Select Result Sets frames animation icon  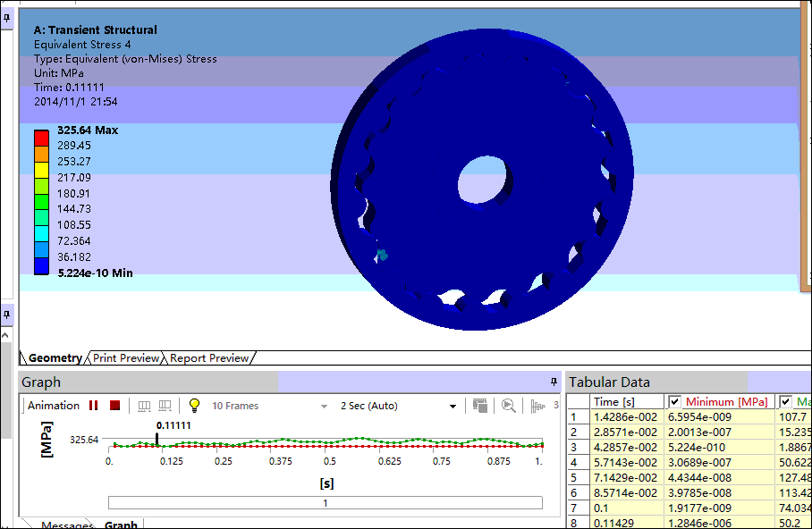165,406
